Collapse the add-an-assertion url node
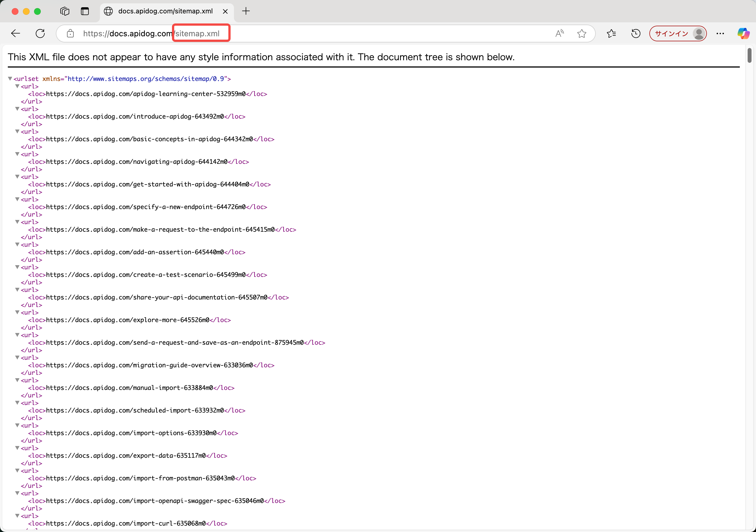Screen dimensions: 756x532 pyautogui.click(x=17, y=244)
